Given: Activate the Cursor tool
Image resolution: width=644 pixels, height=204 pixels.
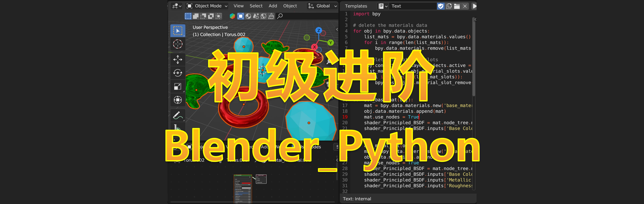Looking at the screenshot, I should pos(178,44).
